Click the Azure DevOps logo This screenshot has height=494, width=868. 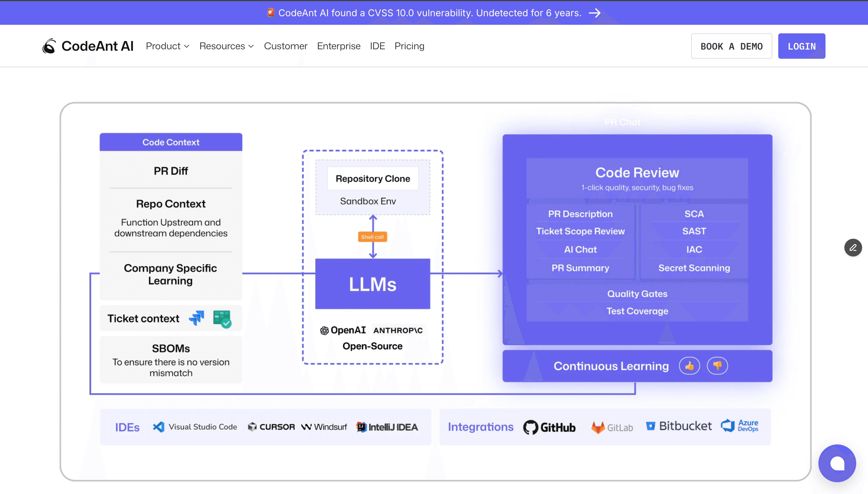(739, 426)
